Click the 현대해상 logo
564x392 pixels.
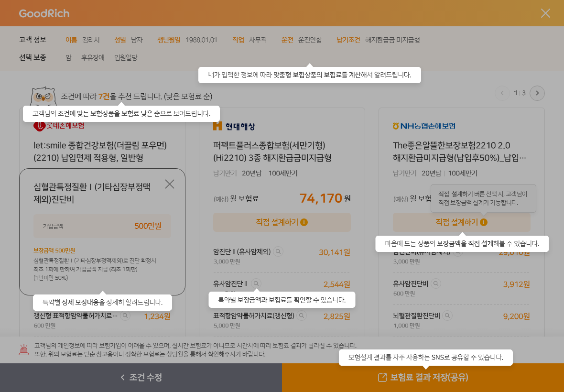click(x=234, y=126)
